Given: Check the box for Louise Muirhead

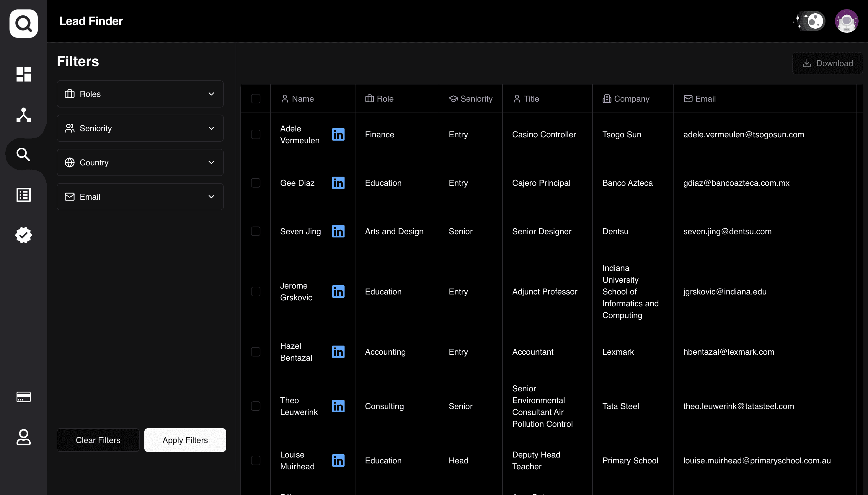Looking at the screenshot, I should 256,460.
